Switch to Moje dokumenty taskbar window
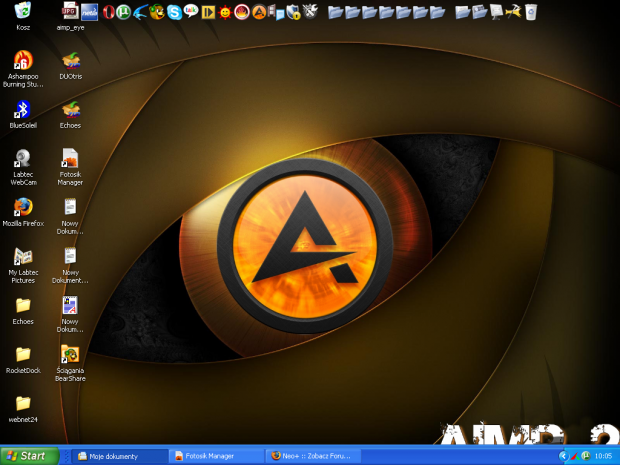 coord(120,456)
